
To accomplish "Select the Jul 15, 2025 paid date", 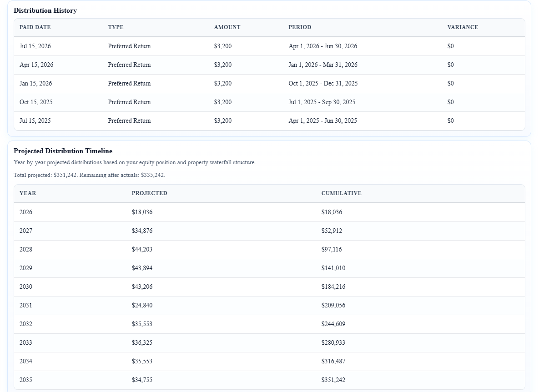I will (x=35, y=121).
